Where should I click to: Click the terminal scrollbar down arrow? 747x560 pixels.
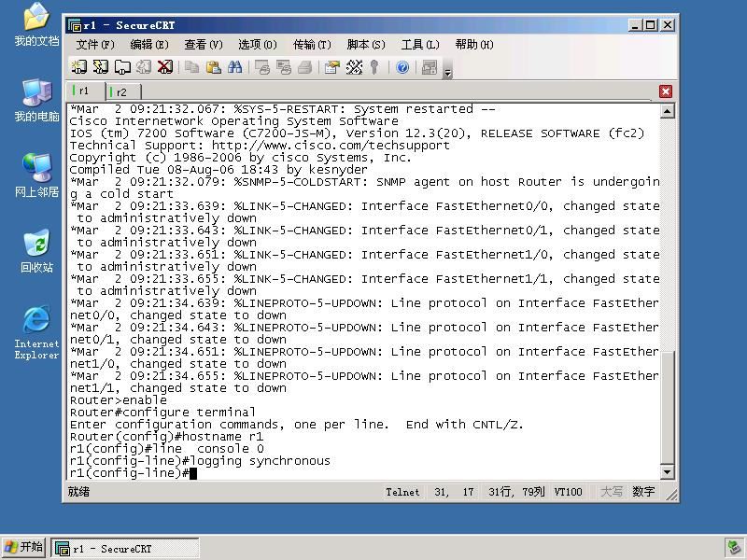[667, 472]
